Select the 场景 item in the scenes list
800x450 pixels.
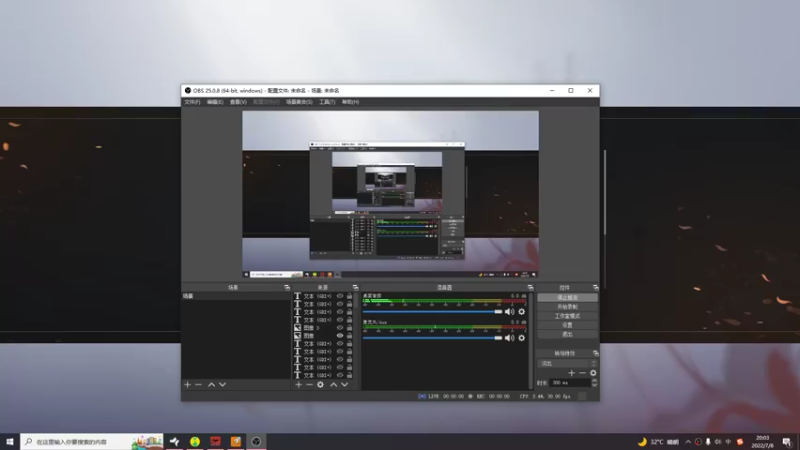pos(236,296)
